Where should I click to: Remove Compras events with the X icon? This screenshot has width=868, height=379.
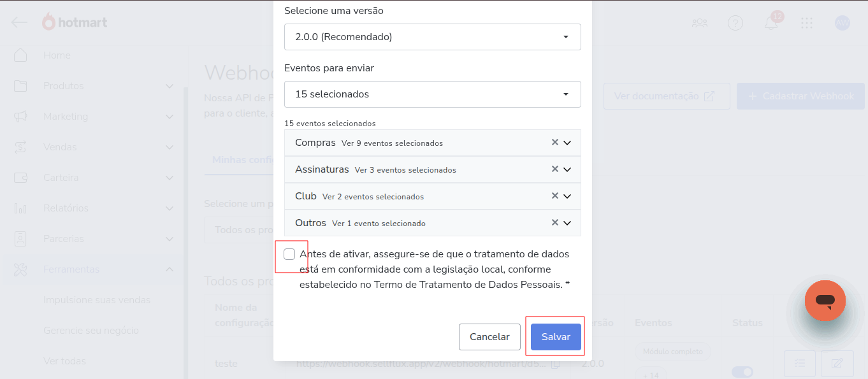click(x=554, y=143)
